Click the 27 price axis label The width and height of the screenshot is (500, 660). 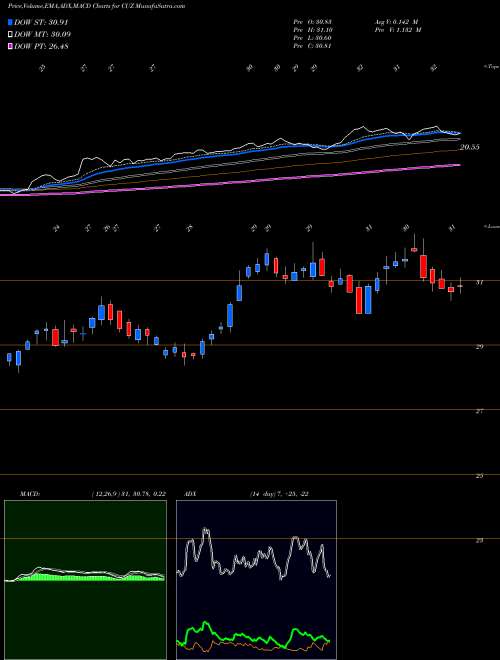pos(479,412)
